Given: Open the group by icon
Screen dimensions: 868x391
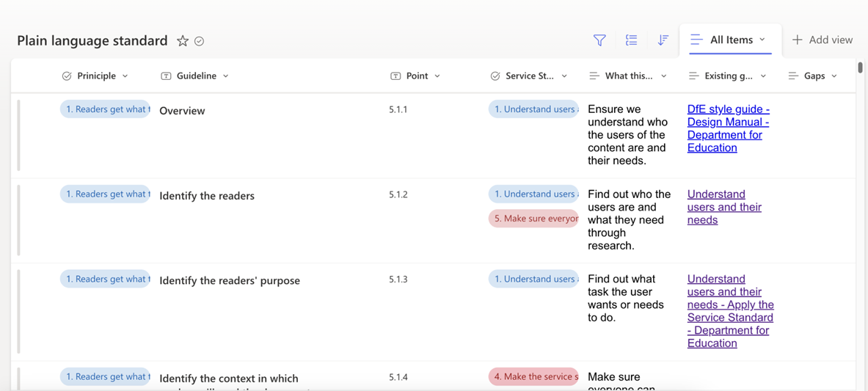Looking at the screenshot, I should (x=631, y=40).
